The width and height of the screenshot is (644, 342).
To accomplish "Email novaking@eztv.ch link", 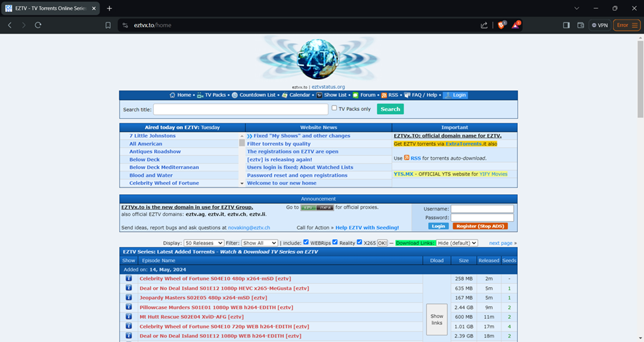I will [249, 228].
